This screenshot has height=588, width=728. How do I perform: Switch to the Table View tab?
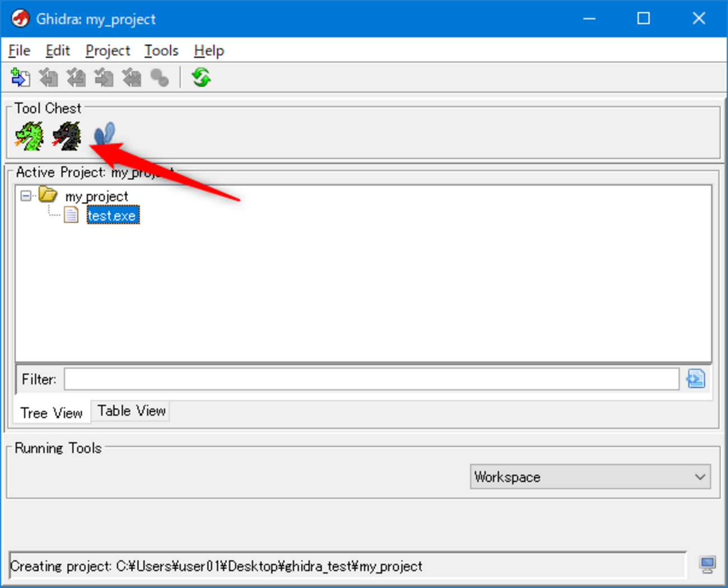click(132, 411)
